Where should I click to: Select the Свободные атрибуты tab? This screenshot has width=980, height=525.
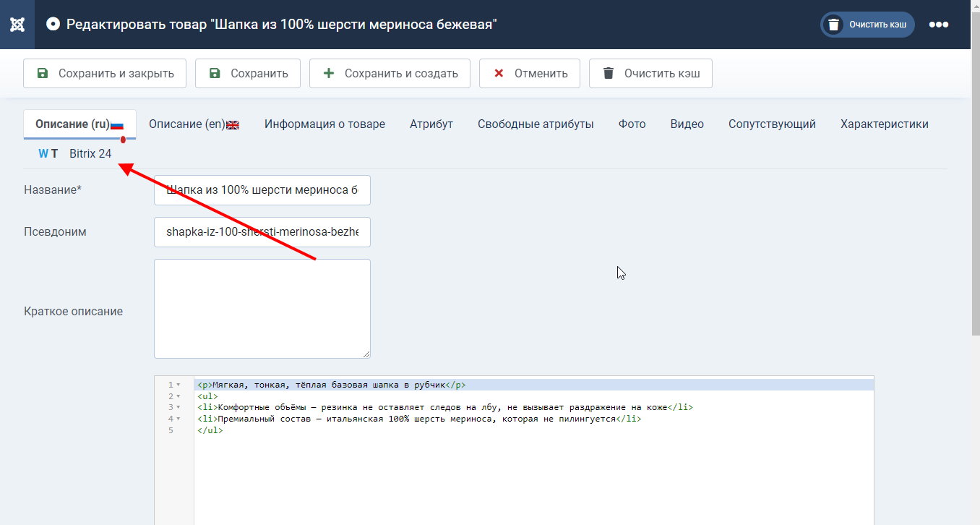click(x=536, y=124)
